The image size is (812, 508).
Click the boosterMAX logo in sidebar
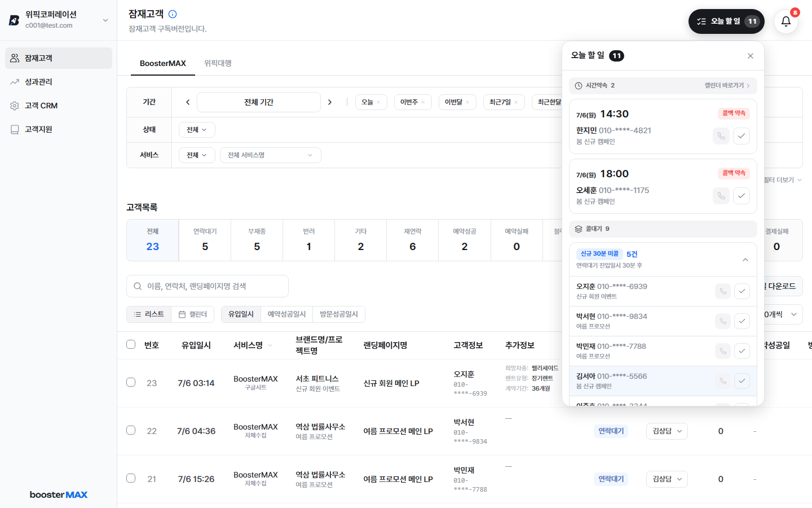pyautogui.click(x=59, y=494)
